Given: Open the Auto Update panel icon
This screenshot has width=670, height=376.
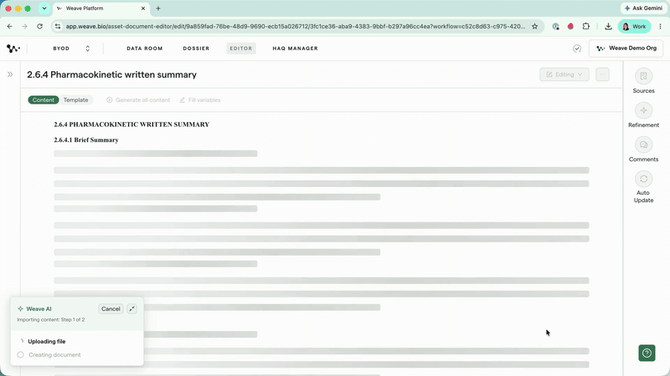Looking at the screenshot, I should point(644,179).
